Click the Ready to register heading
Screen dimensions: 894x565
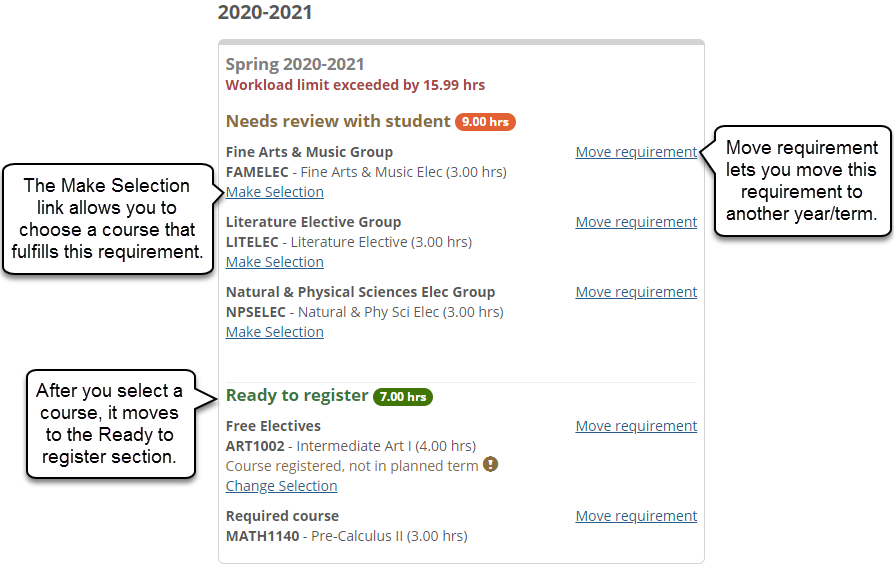[x=296, y=396]
